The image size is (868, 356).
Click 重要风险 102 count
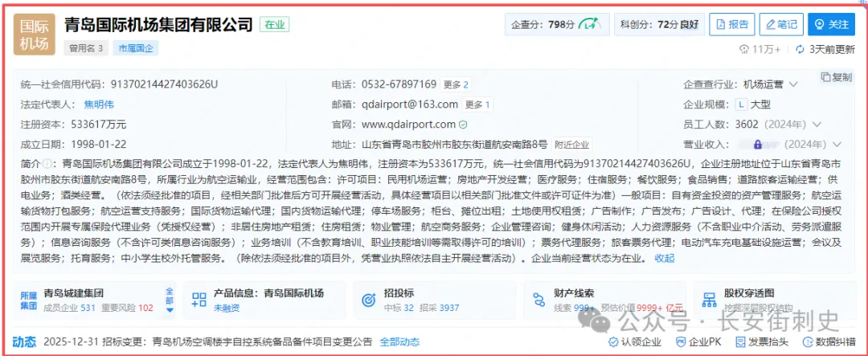(127, 308)
